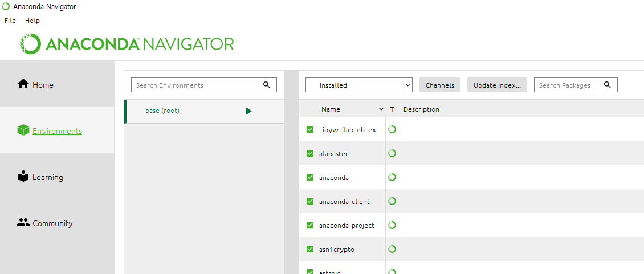The image size is (644, 274).
Task: Toggle the asn1crypto checkbox
Action: [310, 249]
